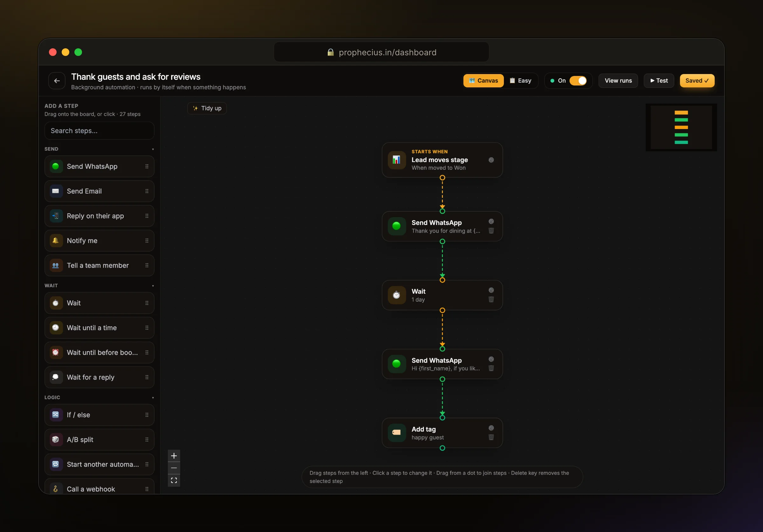Open gear on Thank you for dining WhatsApp step

point(491,222)
